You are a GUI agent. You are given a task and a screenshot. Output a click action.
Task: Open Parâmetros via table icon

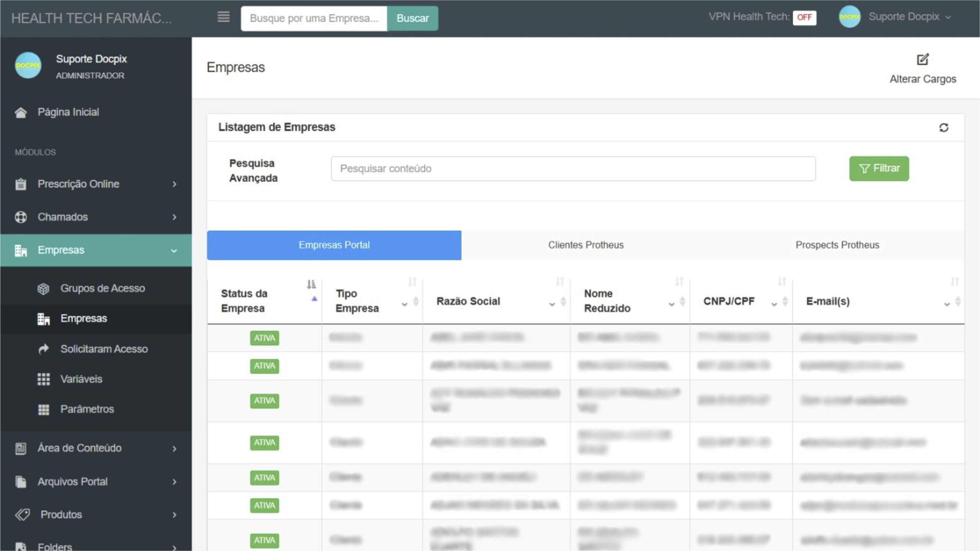[x=43, y=409]
